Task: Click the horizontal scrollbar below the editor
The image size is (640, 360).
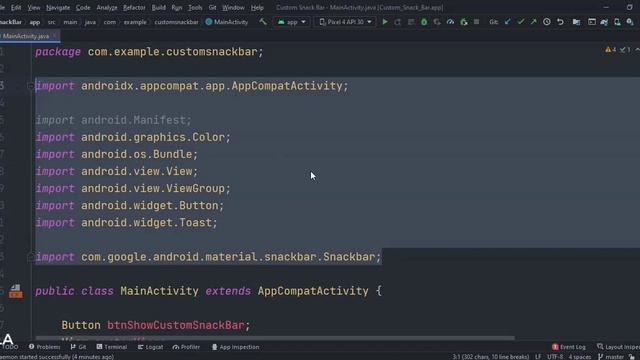Action: pyautogui.click(x=275, y=338)
